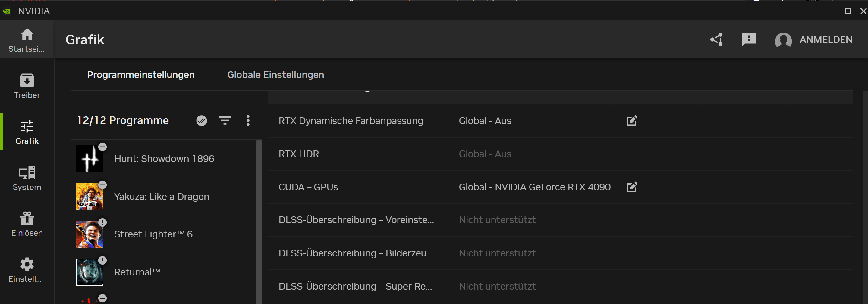Click 'Global - NVIDIA GeForce RTX 4090' value
This screenshot has height=304, width=868.
pyautogui.click(x=534, y=187)
